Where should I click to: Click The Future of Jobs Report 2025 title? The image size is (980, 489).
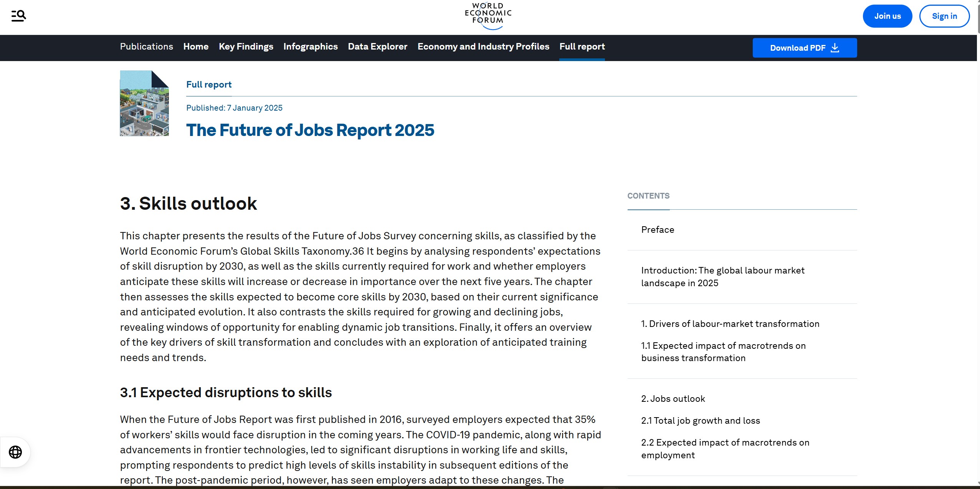310,130
